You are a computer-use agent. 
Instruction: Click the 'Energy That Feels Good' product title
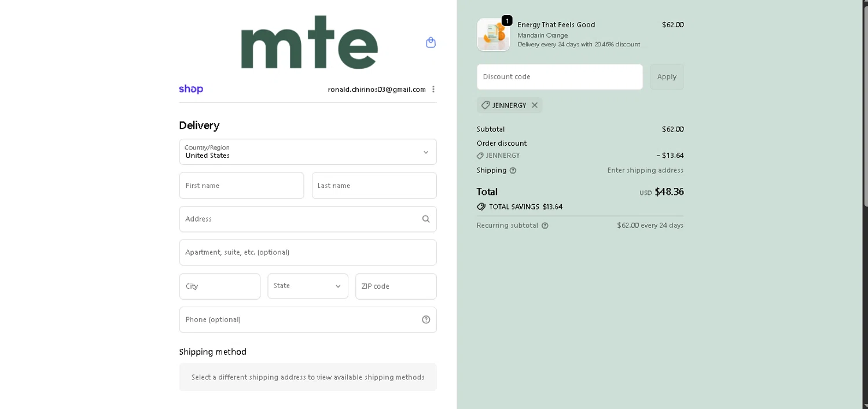point(556,25)
